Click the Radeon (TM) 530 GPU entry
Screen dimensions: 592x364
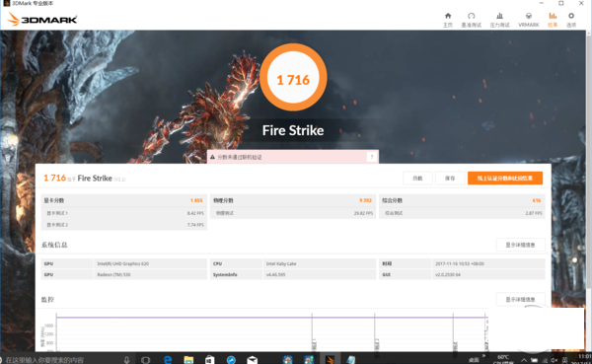(x=113, y=275)
